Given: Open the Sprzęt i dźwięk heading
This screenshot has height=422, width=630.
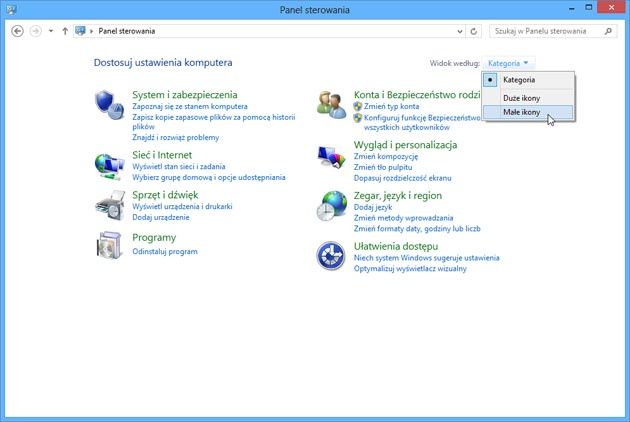Looking at the screenshot, I should coord(165,195).
